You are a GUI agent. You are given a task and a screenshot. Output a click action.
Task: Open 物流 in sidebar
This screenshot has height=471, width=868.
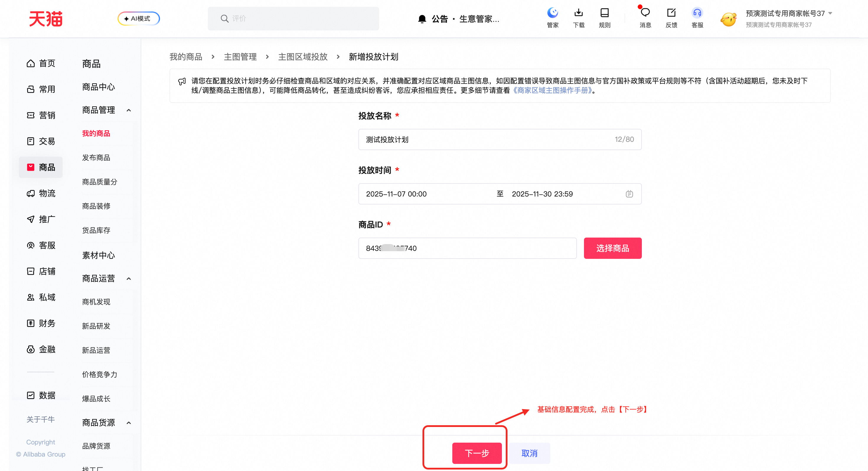tap(41, 193)
